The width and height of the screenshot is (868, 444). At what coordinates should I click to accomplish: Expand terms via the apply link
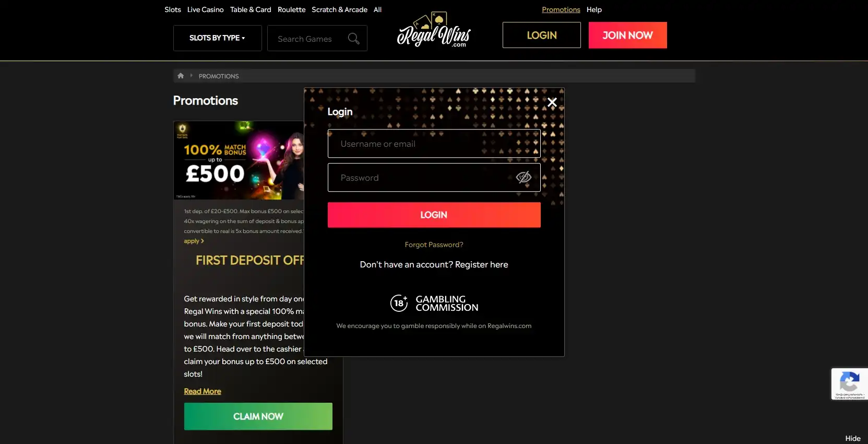pos(194,241)
